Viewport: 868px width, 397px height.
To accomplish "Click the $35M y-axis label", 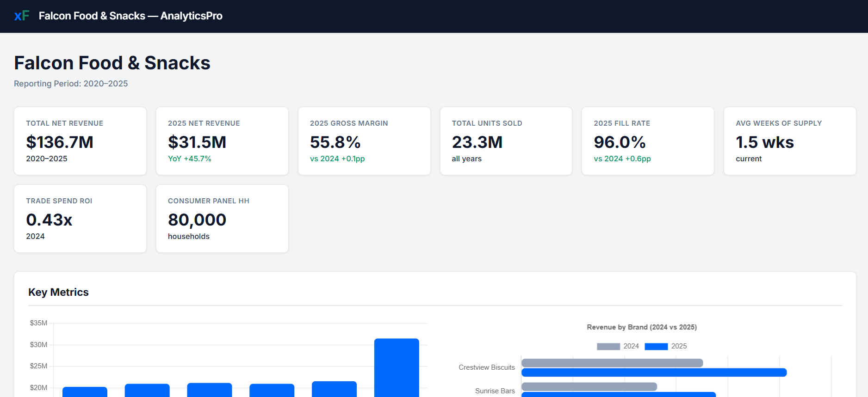I will tap(38, 323).
